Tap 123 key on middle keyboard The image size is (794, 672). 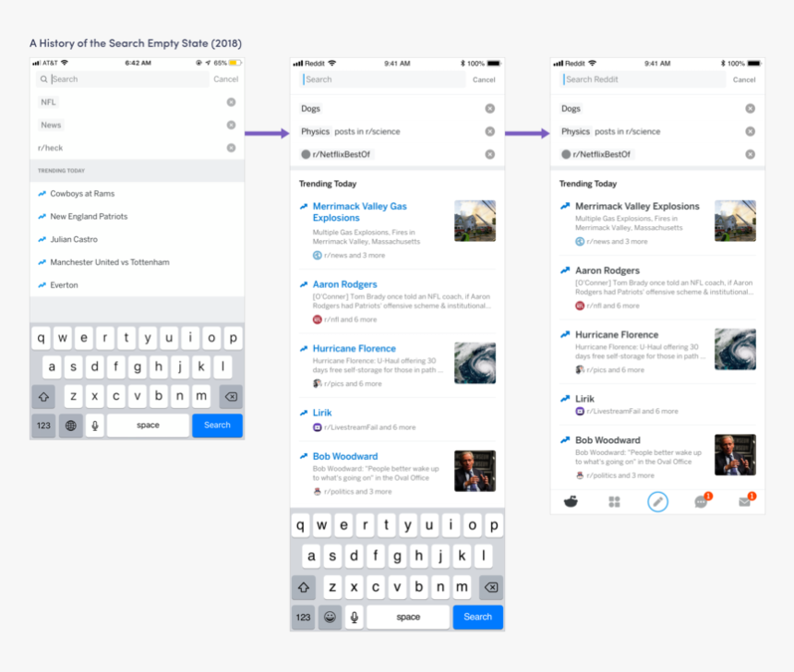tap(304, 617)
